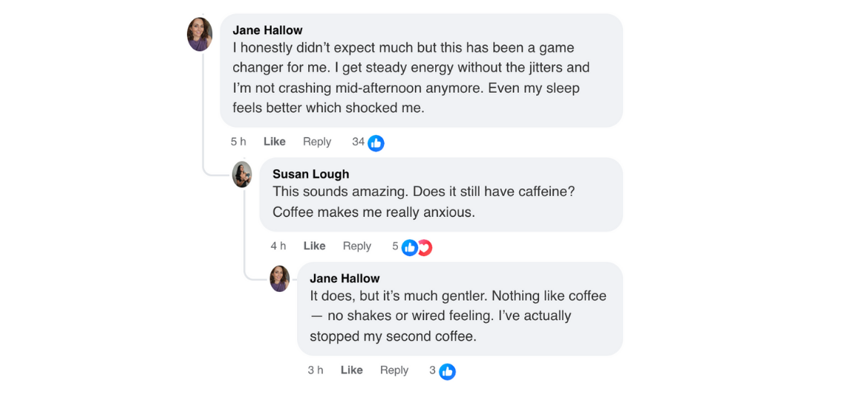868x395 pixels.
Task: Open Jane Hallow's profile from top comment name
Action: 267,30
